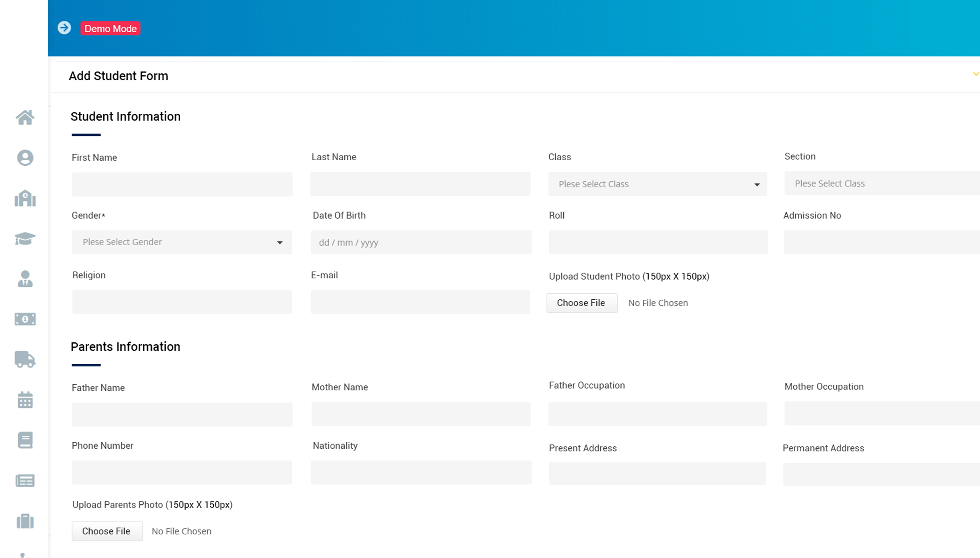This screenshot has width=980, height=558.
Task: Open the calendar sidebar icon
Action: click(x=25, y=400)
